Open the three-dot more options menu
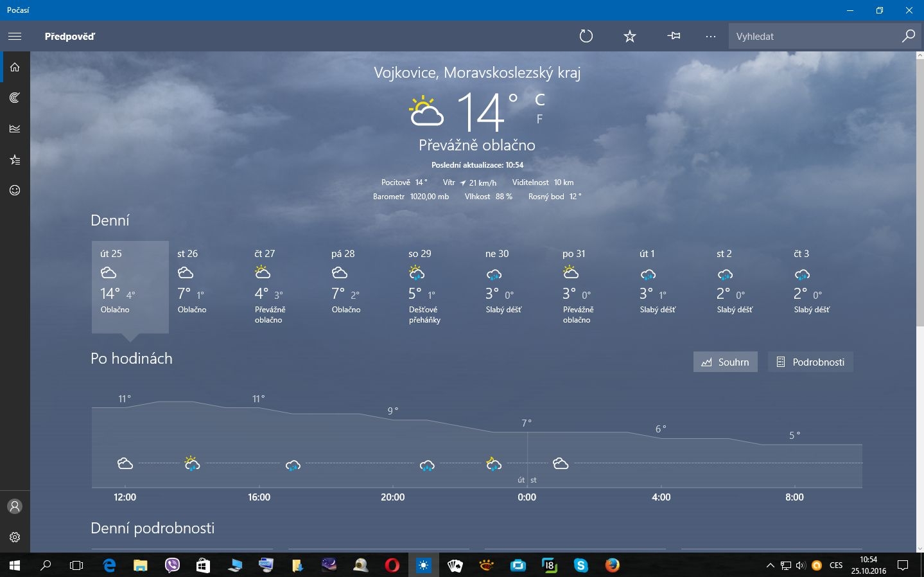924x577 pixels. click(710, 37)
